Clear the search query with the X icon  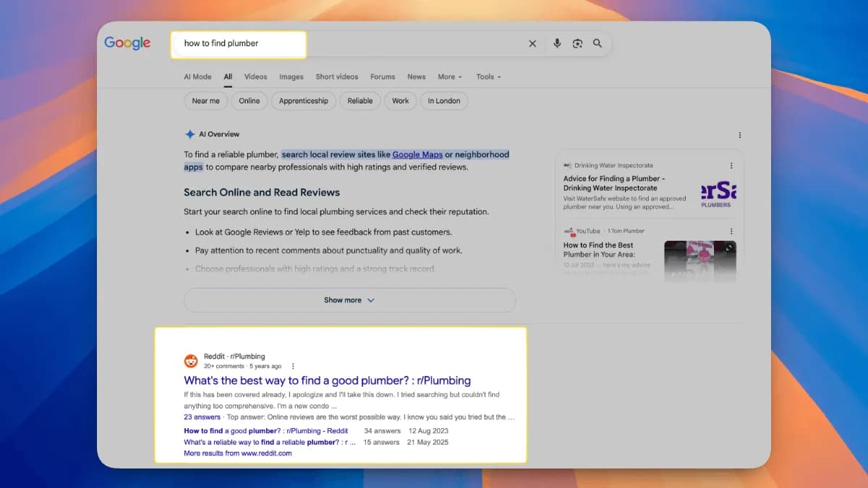tap(532, 43)
